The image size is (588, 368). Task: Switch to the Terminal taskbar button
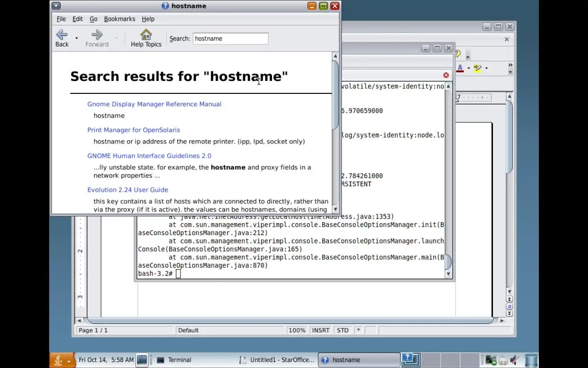(x=194, y=360)
